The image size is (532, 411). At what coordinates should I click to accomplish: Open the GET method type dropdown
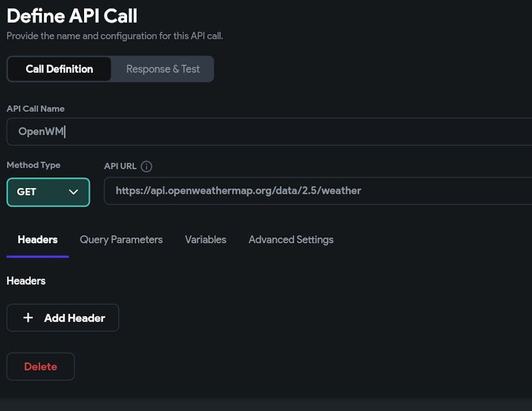pyautogui.click(x=48, y=192)
